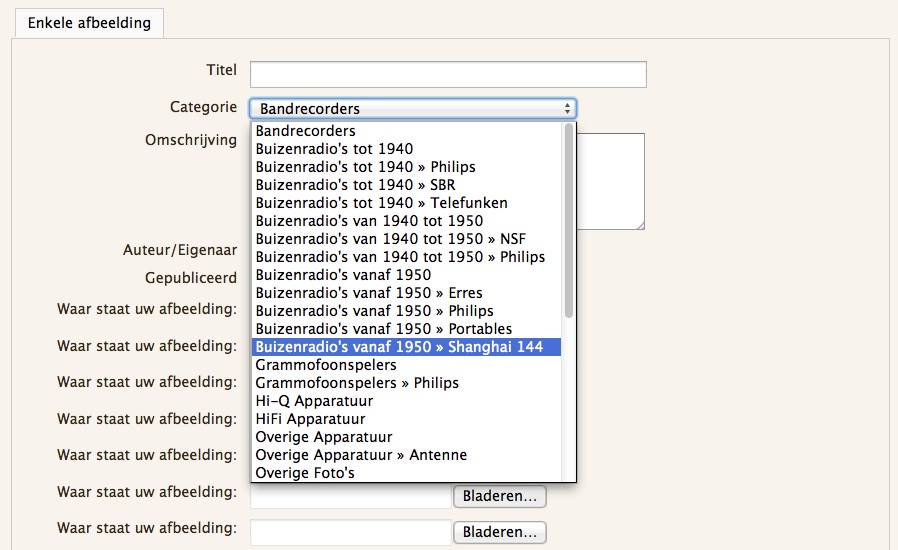This screenshot has width=898, height=550.
Task: Select Buizenradio's tot 1940 » SBR
Action: (355, 185)
